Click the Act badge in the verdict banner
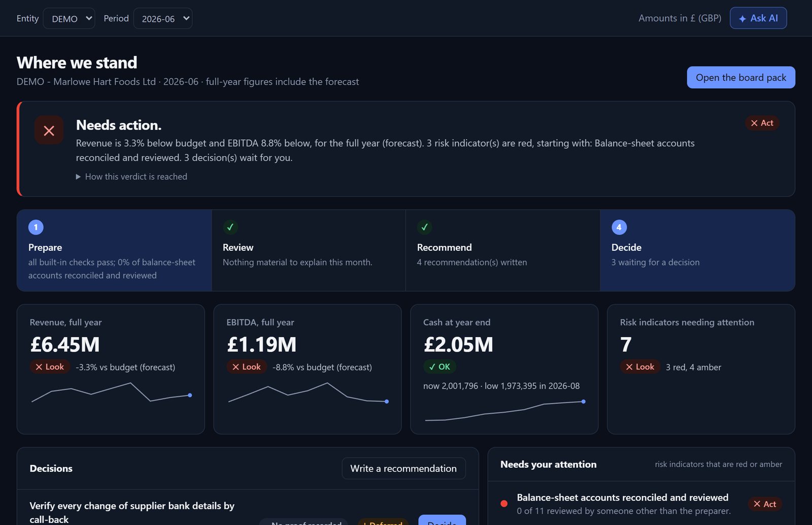This screenshot has width=812, height=525. coord(762,123)
